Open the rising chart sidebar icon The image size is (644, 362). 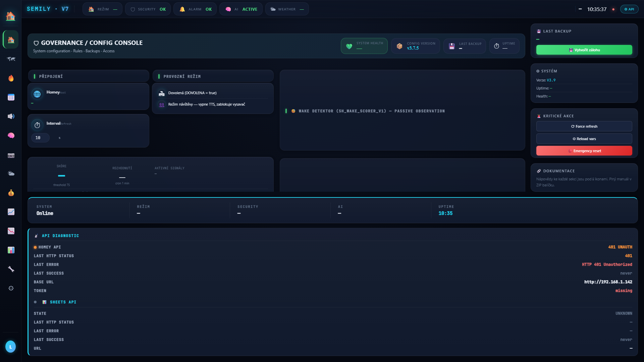tap(11, 212)
